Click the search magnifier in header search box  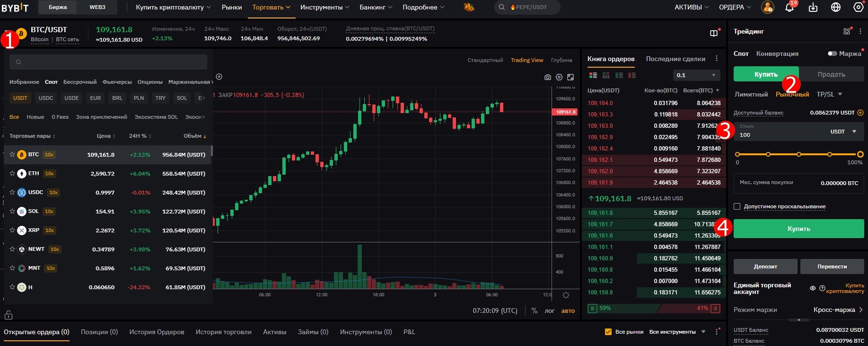[502, 7]
